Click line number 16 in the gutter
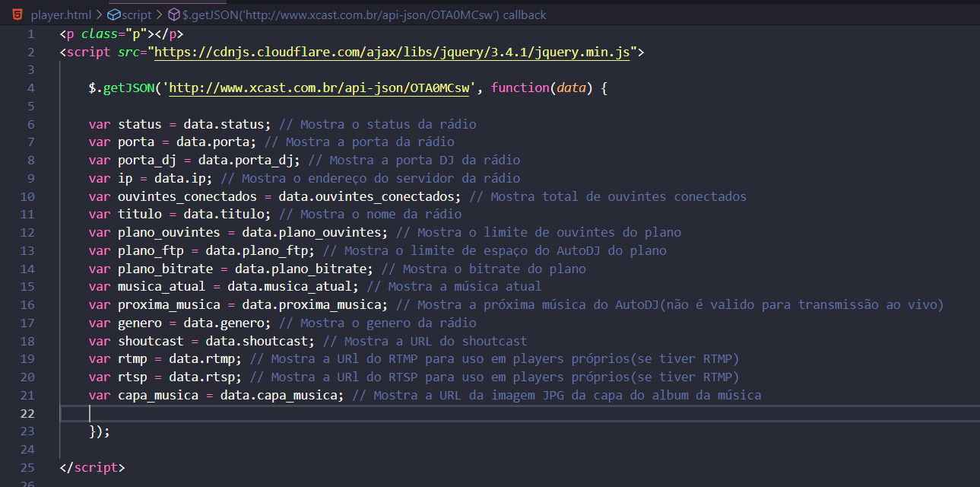Viewport: 980px width, 487px height. click(27, 304)
